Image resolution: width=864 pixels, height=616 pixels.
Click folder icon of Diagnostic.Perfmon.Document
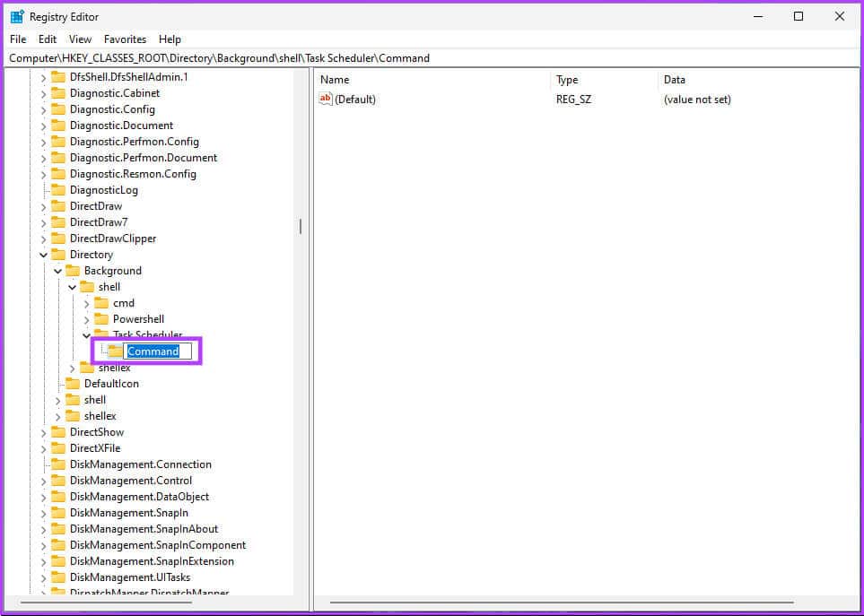(x=58, y=158)
